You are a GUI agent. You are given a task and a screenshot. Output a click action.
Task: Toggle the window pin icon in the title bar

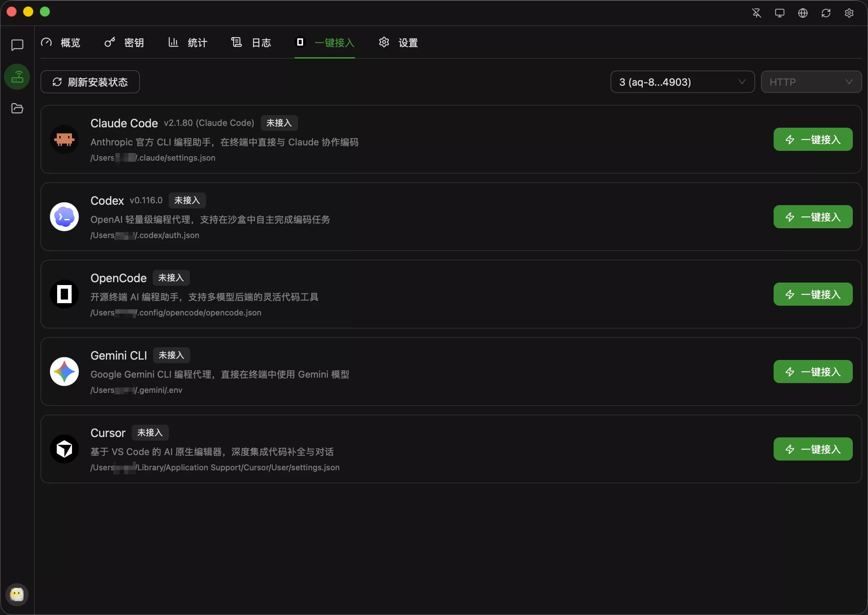click(757, 13)
